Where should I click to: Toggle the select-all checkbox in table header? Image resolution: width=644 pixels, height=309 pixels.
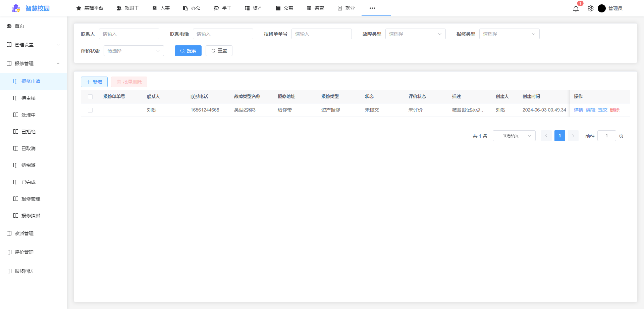click(x=90, y=96)
